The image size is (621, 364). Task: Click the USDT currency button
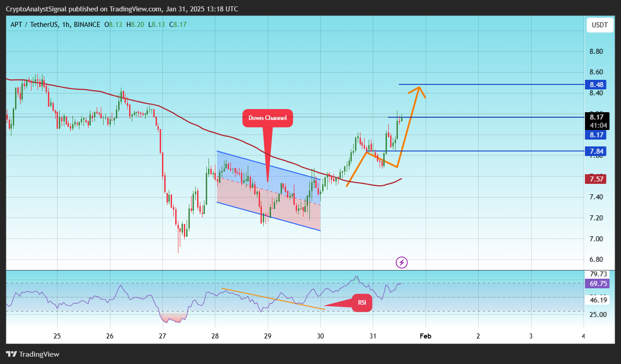point(600,25)
